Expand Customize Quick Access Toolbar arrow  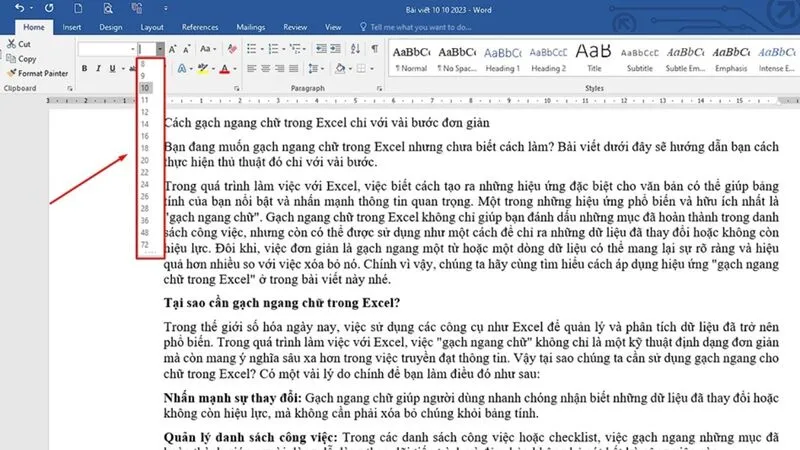165,8
